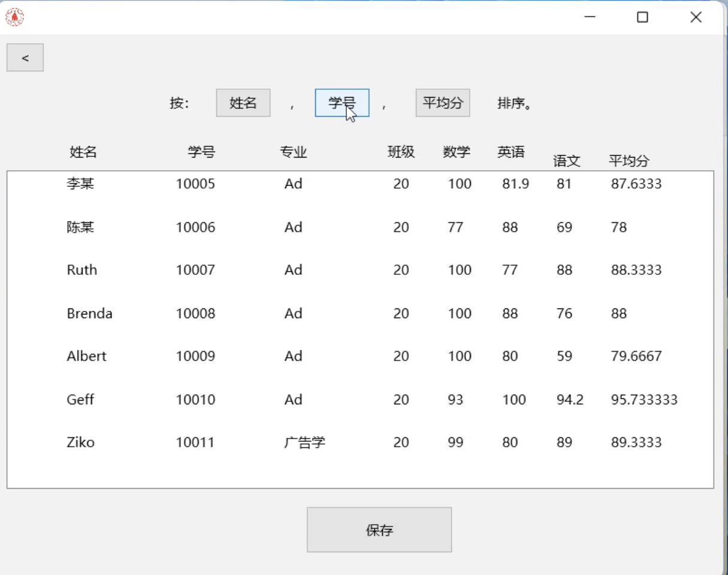Maximize the application window
The image size is (728, 575).
coord(642,17)
